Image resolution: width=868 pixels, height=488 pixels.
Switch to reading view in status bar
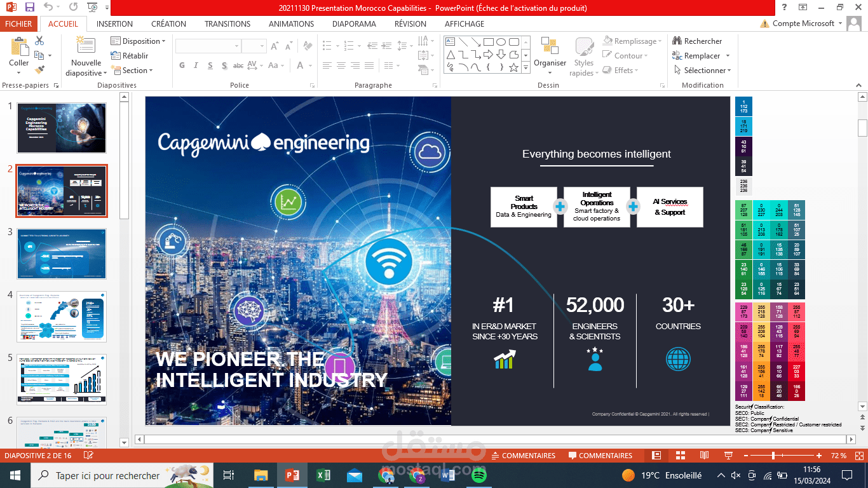(x=704, y=456)
